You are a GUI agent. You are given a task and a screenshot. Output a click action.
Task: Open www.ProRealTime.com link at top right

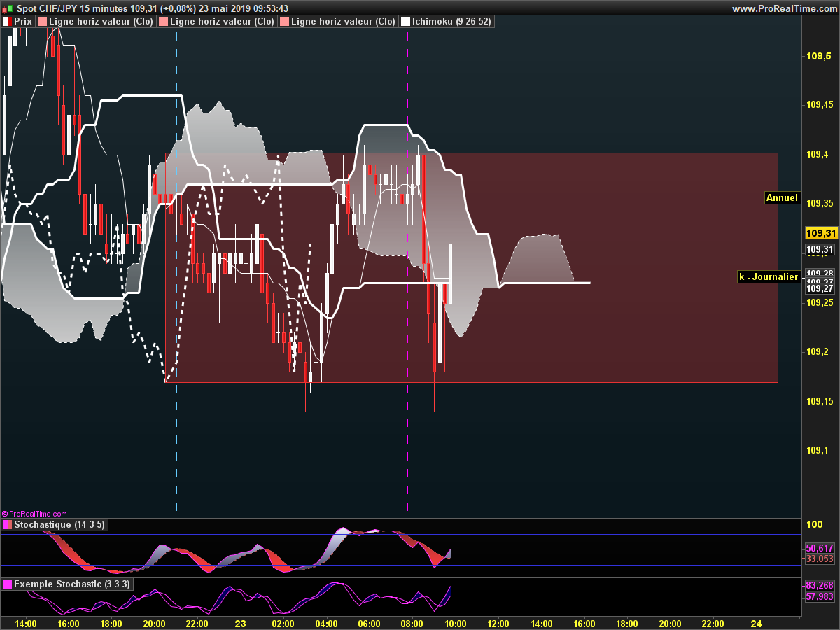[x=783, y=8]
